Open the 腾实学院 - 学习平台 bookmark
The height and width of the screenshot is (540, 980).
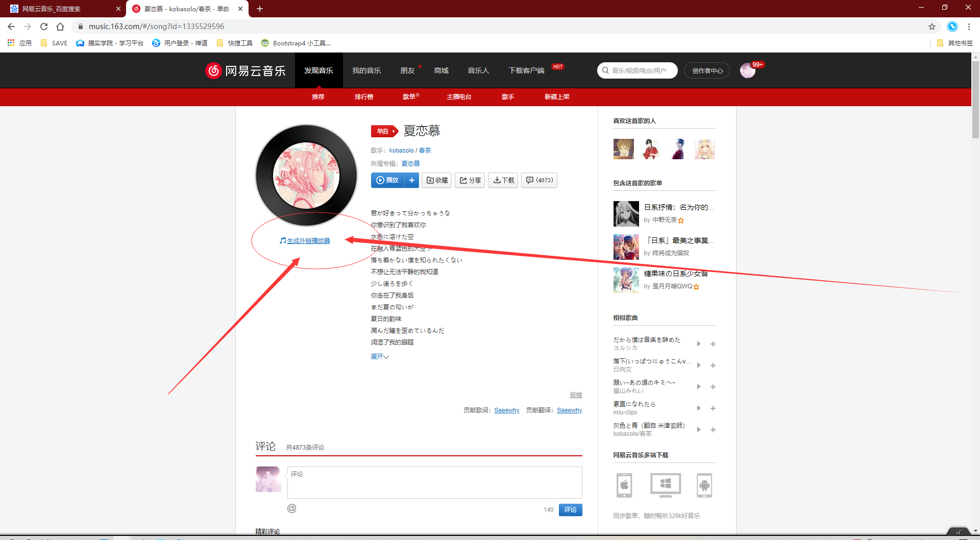point(110,43)
